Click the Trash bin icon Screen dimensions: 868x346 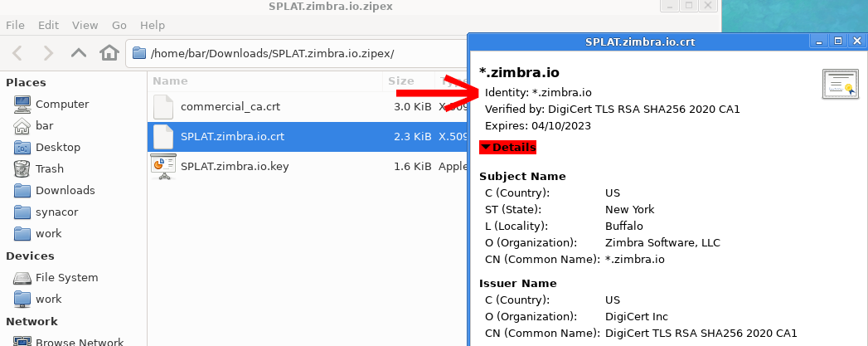click(x=22, y=168)
